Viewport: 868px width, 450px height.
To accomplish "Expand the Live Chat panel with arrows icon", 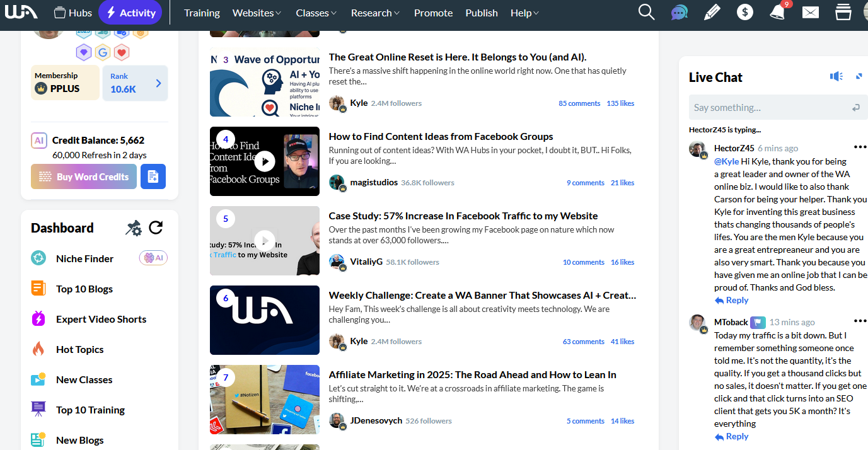I will 859,76.
